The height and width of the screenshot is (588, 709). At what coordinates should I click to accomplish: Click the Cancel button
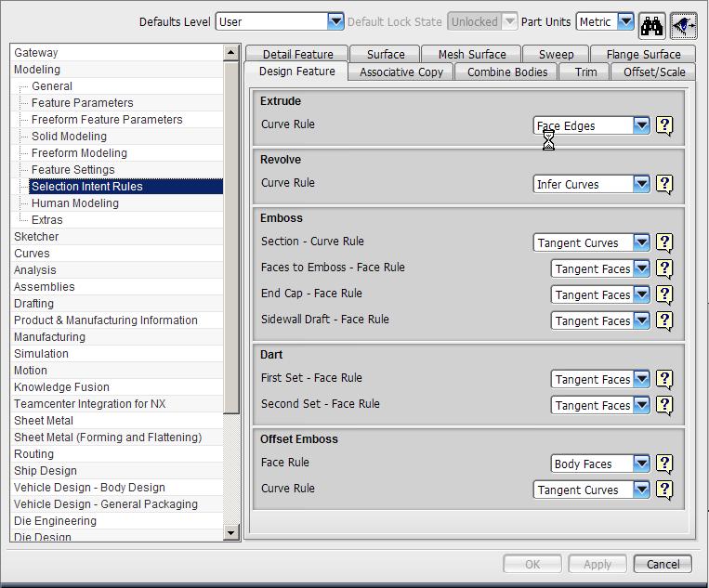pos(663,564)
